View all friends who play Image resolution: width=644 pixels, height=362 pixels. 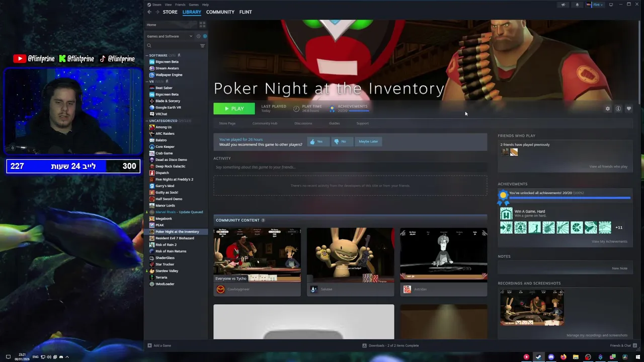click(608, 166)
